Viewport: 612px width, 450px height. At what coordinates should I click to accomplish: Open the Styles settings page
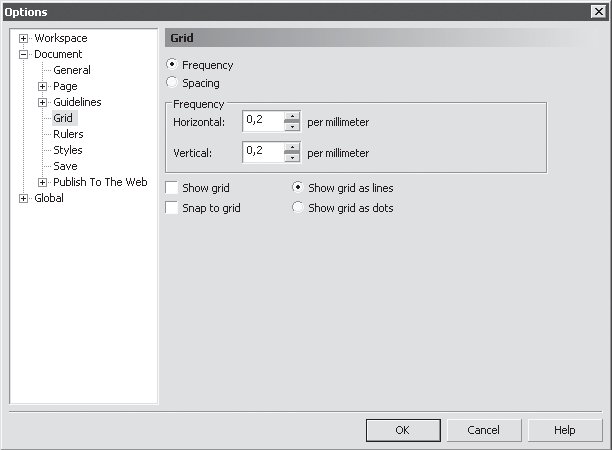point(68,150)
